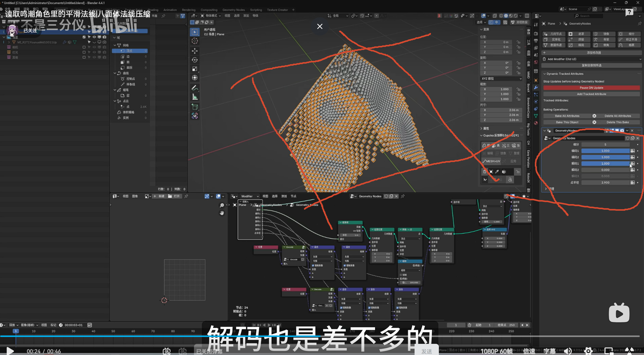Open the 全局 transform orientation dropdown

(x=338, y=16)
